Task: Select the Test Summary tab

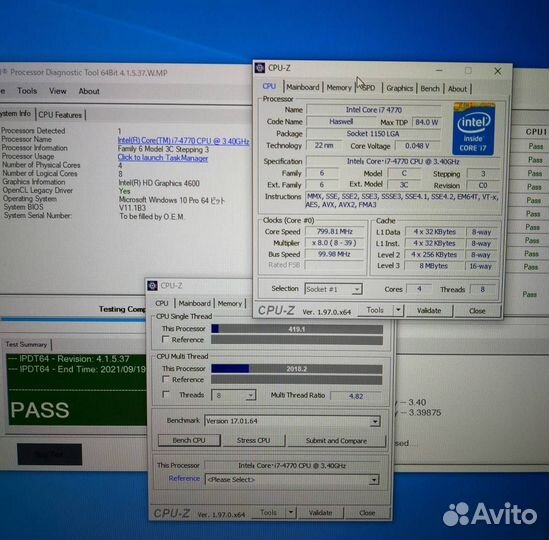Action: coord(26,344)
